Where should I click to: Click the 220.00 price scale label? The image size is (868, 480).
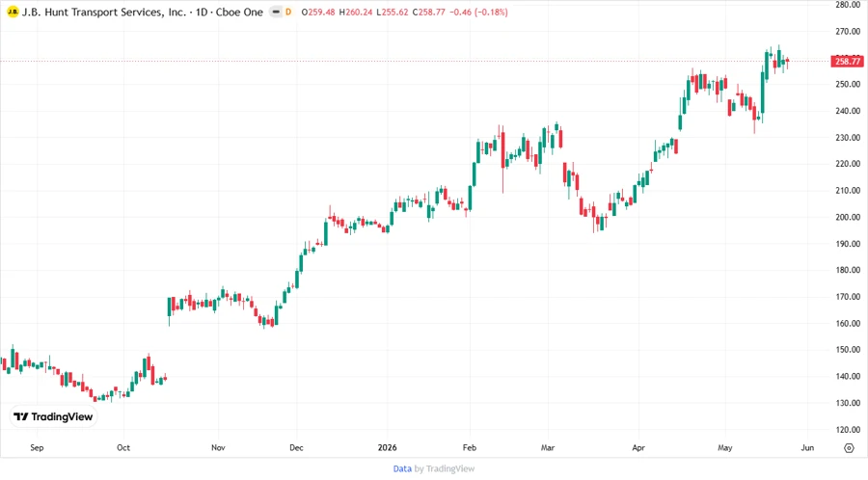point(848,164)
